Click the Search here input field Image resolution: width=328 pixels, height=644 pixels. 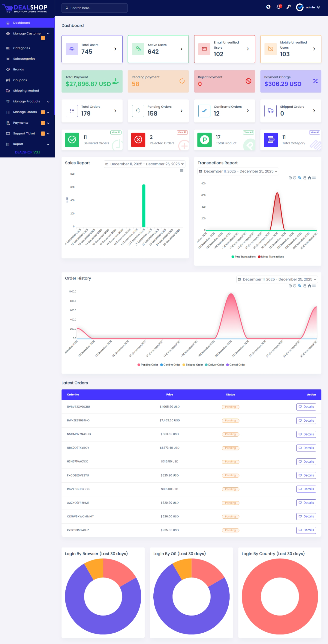(x=94, y=8)
